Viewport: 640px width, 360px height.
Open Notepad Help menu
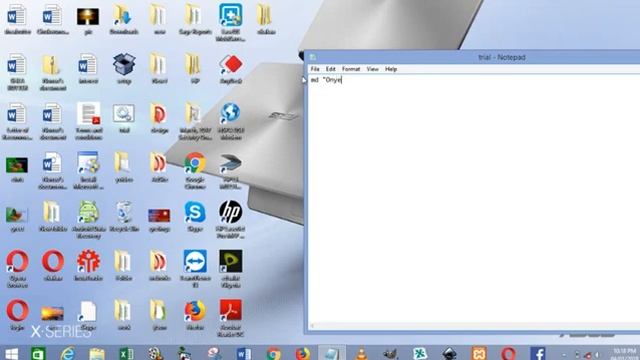(391, 69)
